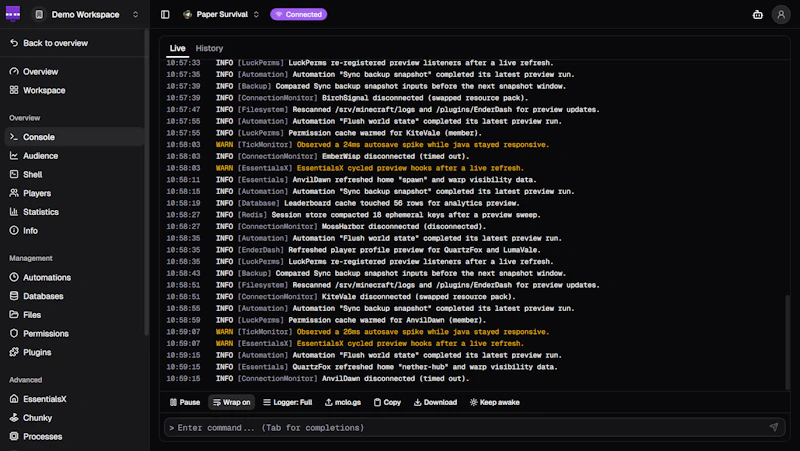Click the KiteVale disconnected log line
Screen dimensions: 800x451
[340, 297]
